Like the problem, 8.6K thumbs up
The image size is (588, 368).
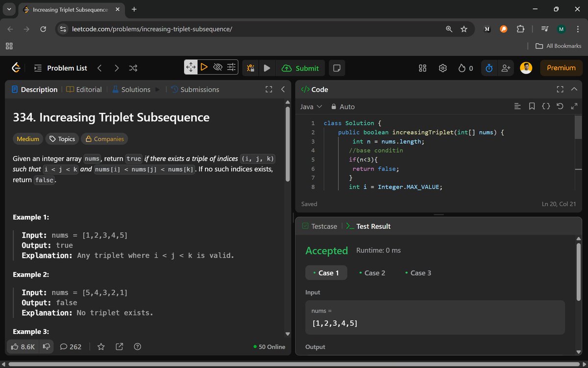click(x=23, y=346)
